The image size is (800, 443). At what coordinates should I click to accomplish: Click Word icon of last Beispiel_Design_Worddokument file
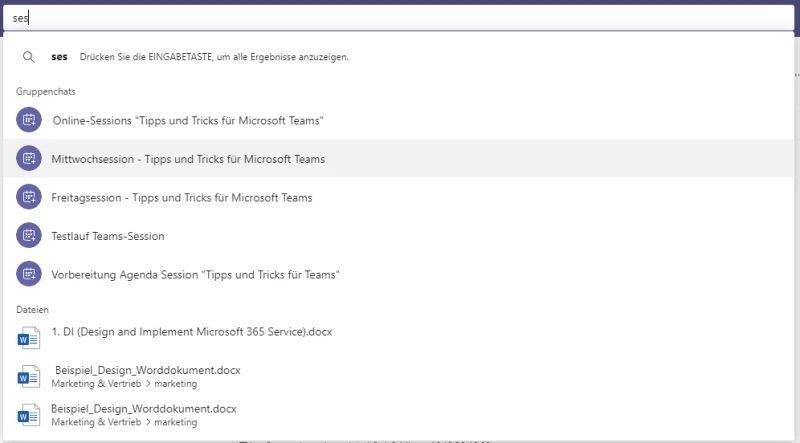29,415
